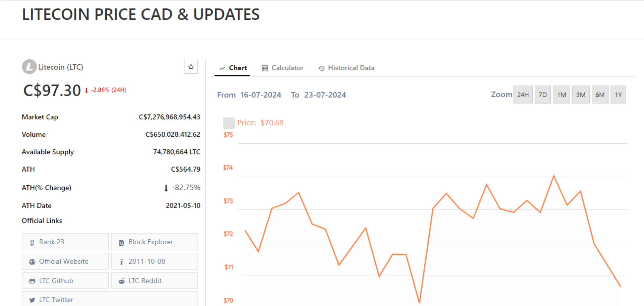
Task: Click the Litecoin logo icon
Action: [29, 67]
